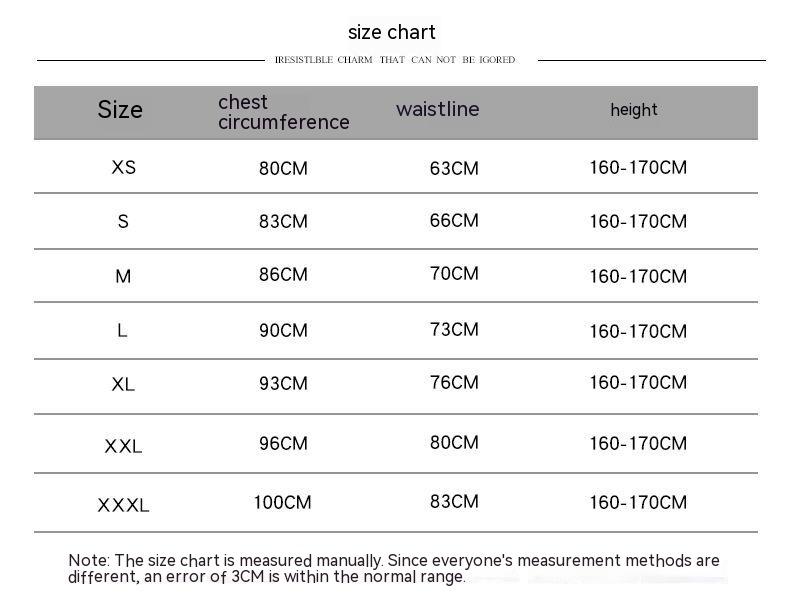Click the 90CM chest circumference cell
This screenshot has height=610, width=790.
pyautogui.click(x=283, y=330)
